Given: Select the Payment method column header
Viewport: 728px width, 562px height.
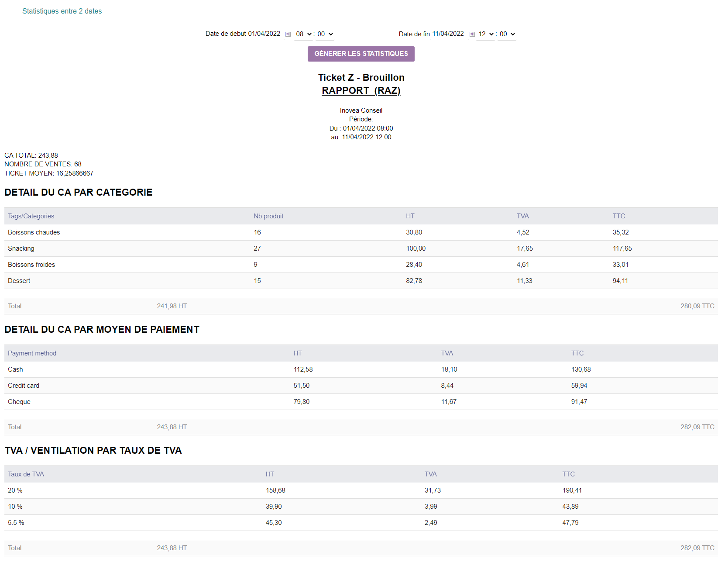Looking at the screenshot, I should point(32,353).
